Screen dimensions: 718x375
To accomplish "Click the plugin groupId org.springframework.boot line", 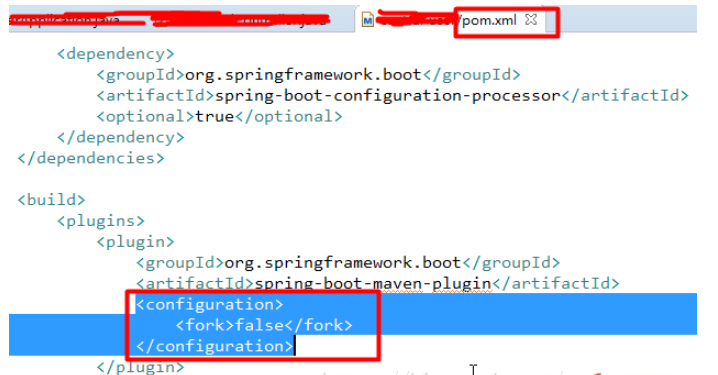I will [x=348, y=263].
